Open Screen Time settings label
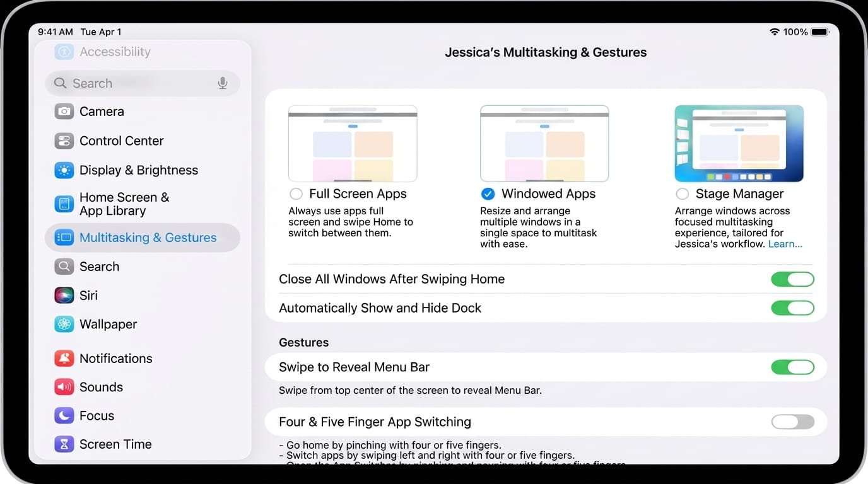The height and width of the screenshot is (484, 868). pos(115,444)
